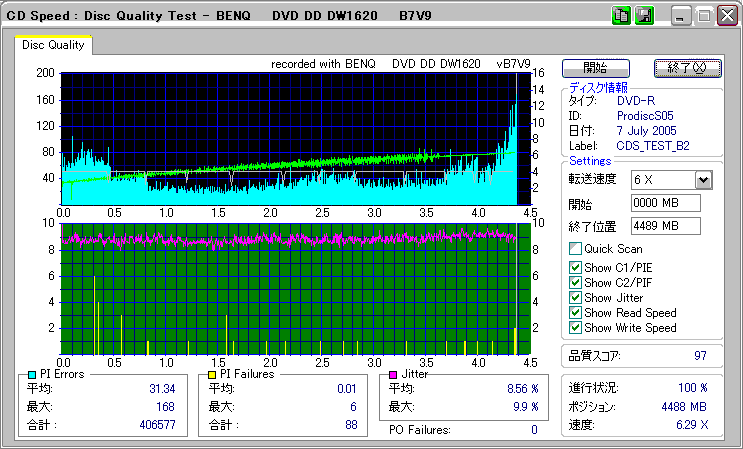
Task: Click the Jitter average 8.56 %
Action: pyautogui.click(x=523, y=389)
